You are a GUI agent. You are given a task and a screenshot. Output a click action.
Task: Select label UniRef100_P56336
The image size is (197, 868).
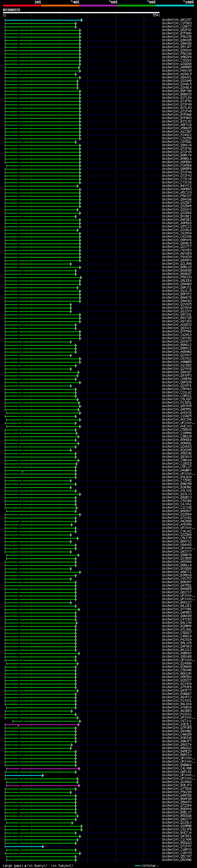(x=177, y=54)
